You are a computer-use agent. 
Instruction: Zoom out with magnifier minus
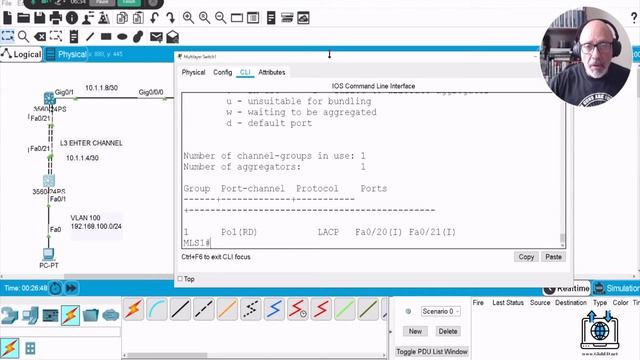tap(220, 18)
